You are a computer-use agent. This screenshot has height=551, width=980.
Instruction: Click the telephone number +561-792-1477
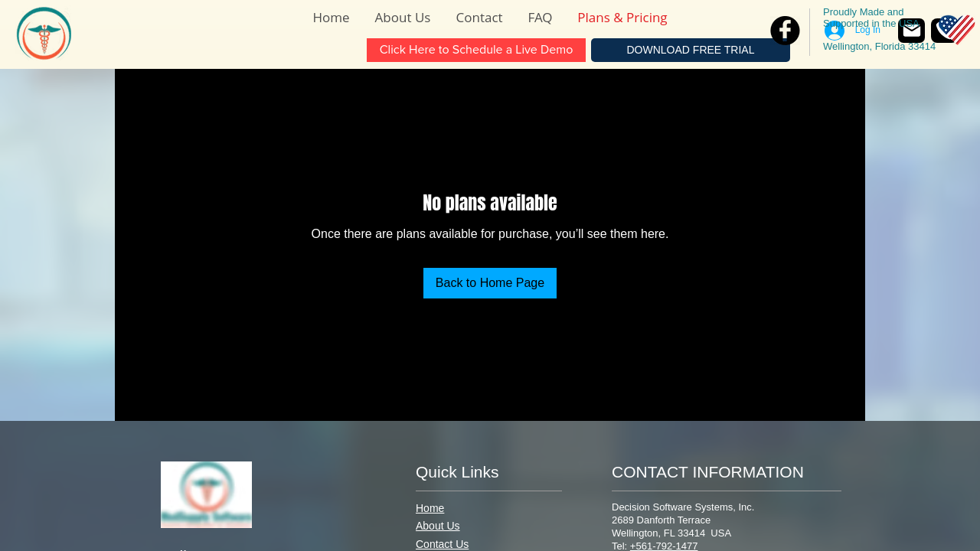point(663,546)
